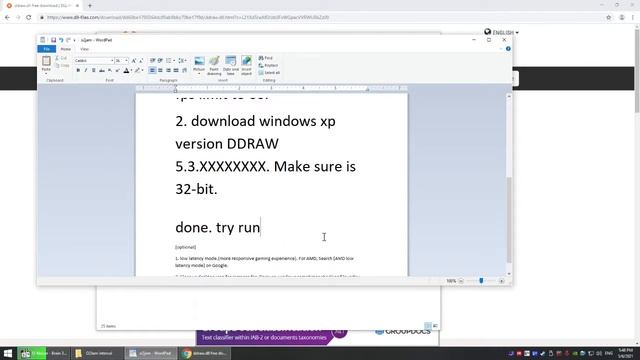Viewport: 640px width, 360px height.
Task: Shrink the font size with the A-down icon
Action: (141, 60)
